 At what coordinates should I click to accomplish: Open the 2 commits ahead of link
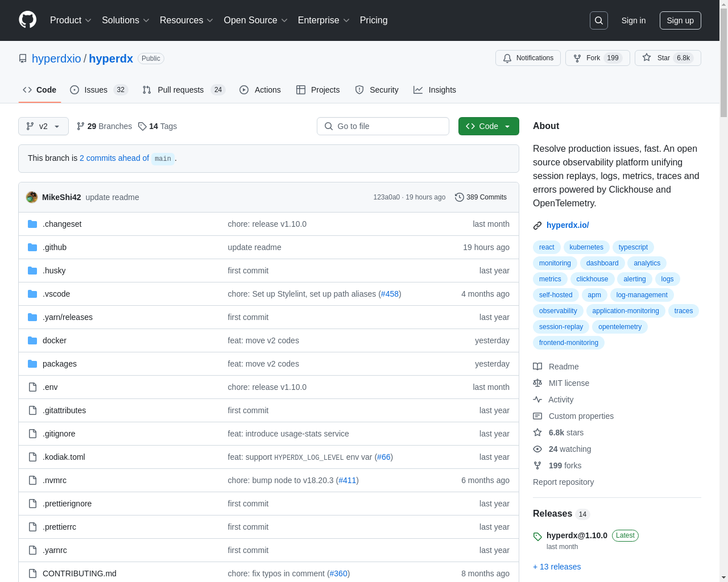(114, 158)
